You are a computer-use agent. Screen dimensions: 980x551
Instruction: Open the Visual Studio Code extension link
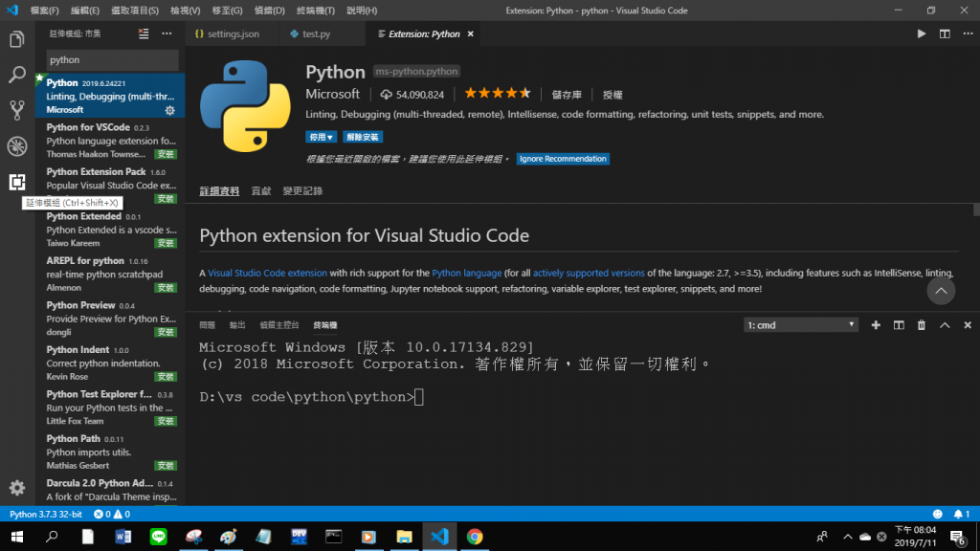pos(267,273)
